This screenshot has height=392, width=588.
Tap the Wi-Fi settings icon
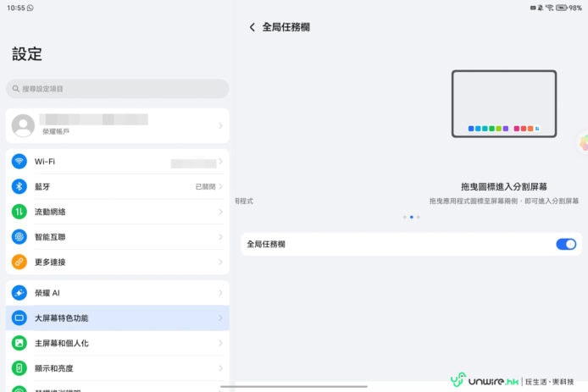click(19, 162)
